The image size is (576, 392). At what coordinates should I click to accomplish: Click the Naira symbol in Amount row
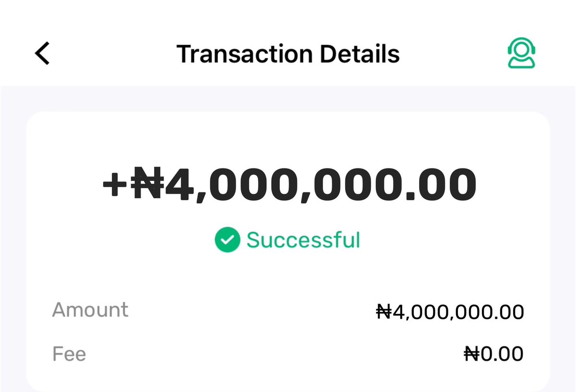click(x=384, y=312)
